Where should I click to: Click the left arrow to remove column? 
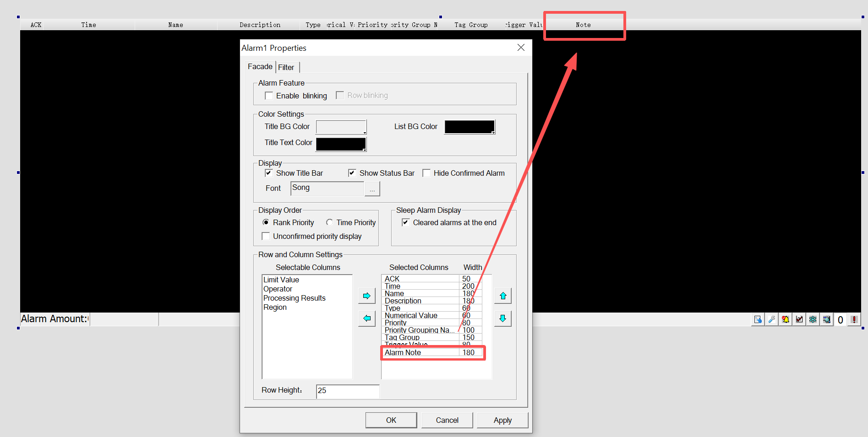pos(366,318)
